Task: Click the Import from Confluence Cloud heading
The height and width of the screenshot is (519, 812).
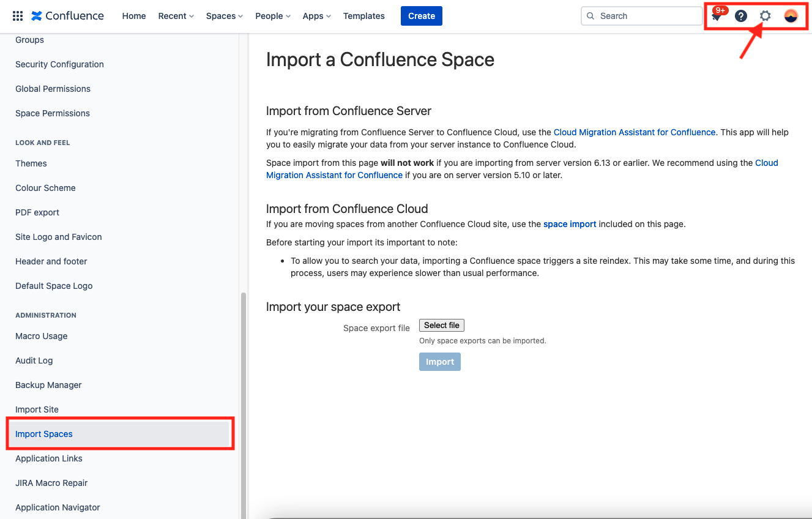Action: (x=347, y=209)
